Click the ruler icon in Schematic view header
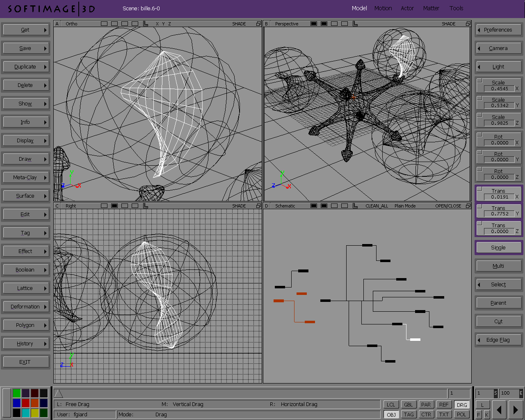This screenshot has height=420, width=525. [355, 206]
